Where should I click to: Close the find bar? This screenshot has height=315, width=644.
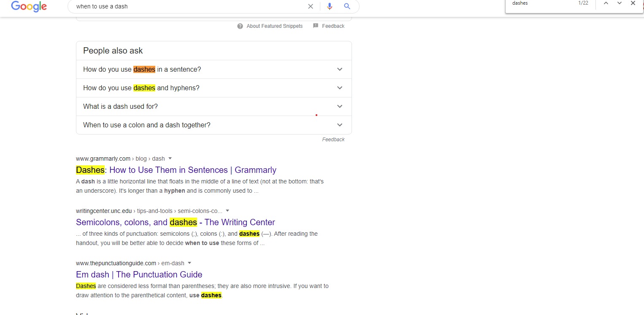(x=633, y=3)
